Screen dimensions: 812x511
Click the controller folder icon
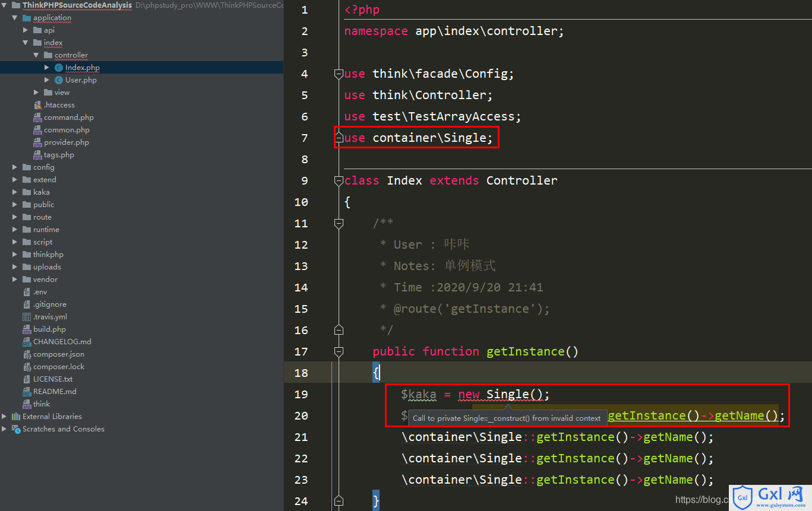click(48, 55)
